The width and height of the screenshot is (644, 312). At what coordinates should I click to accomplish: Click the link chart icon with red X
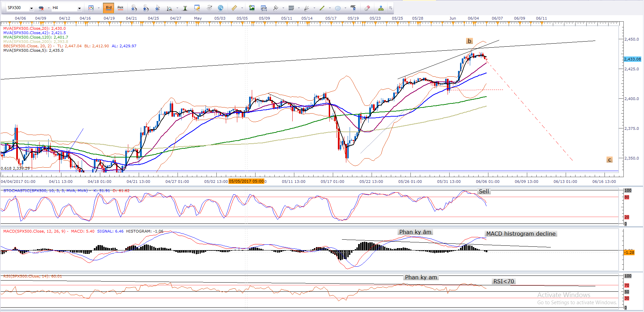41,8
